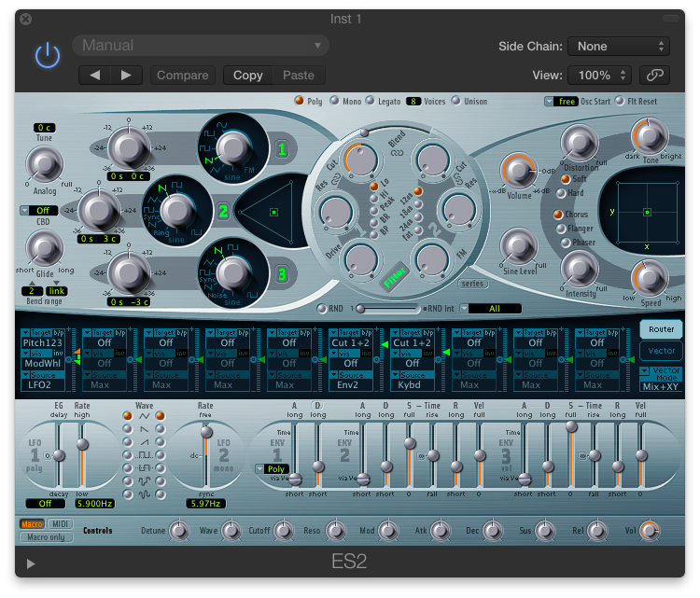The height and width of the screenshot is (598, 700).
Task: Click the X/Y pad center point
Action: (647, 213)
